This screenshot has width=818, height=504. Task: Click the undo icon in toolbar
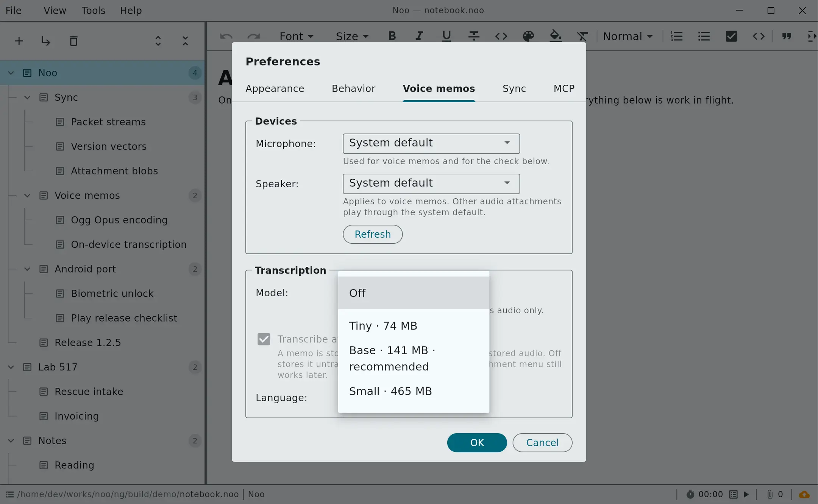coord(226,36)
